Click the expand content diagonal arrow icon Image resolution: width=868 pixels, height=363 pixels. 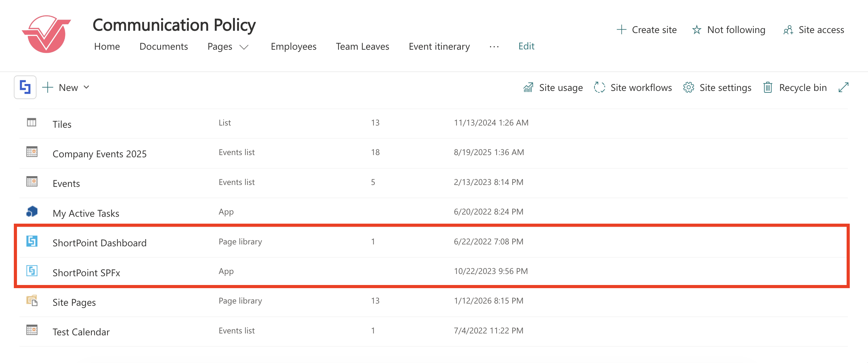[x=843, y=88]
